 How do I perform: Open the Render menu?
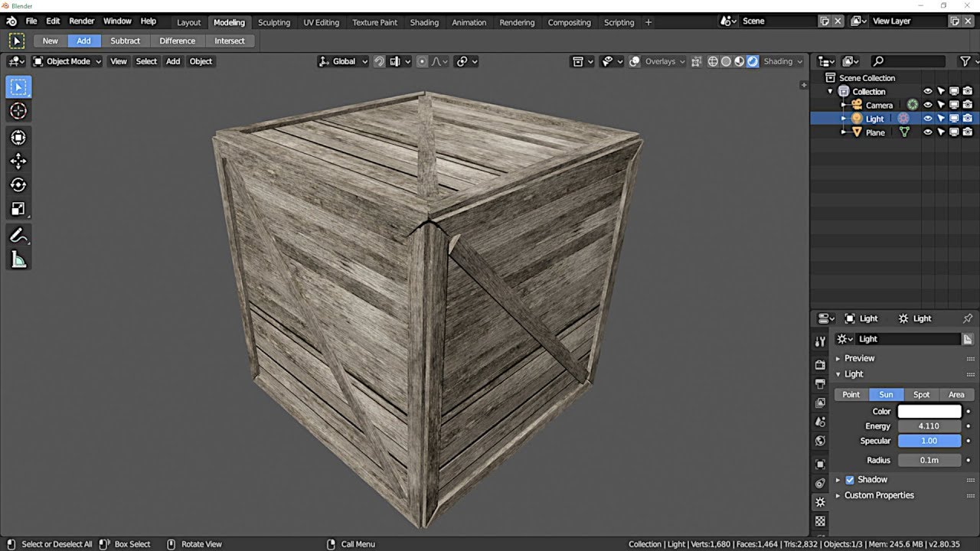[82, 21]
